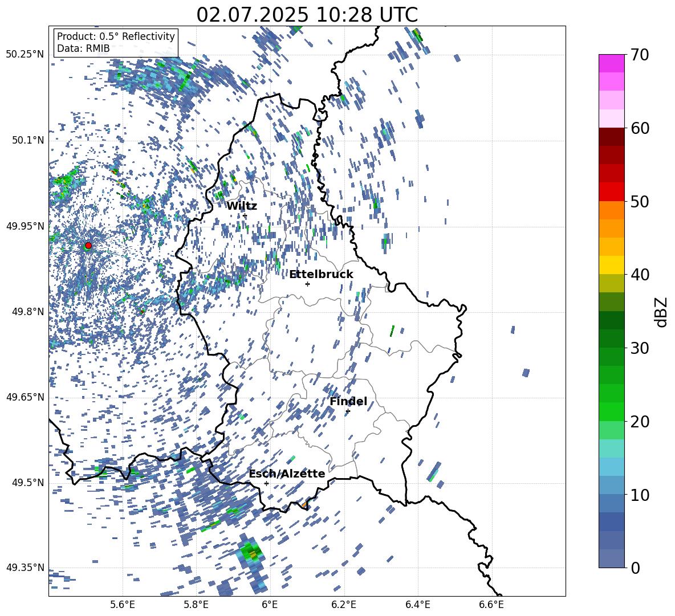
Task: Click the Ettelbruck city label
Action: [321, 275]
